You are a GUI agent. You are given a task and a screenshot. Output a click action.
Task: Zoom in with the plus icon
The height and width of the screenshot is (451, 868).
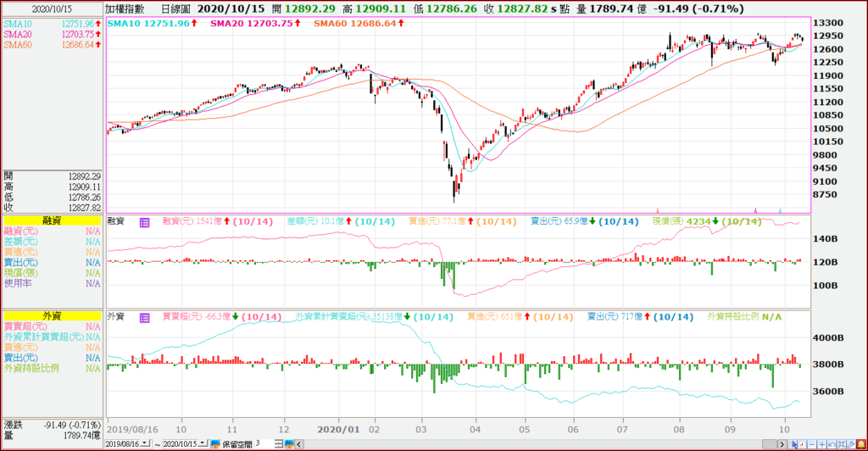(x=822, y=444)
